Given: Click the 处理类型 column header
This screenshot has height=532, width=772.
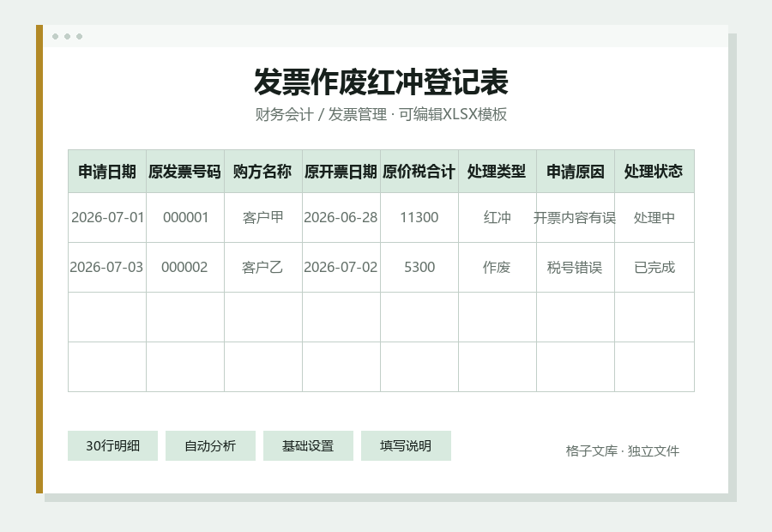Looking at the screenshot, I should coord(498,172).
